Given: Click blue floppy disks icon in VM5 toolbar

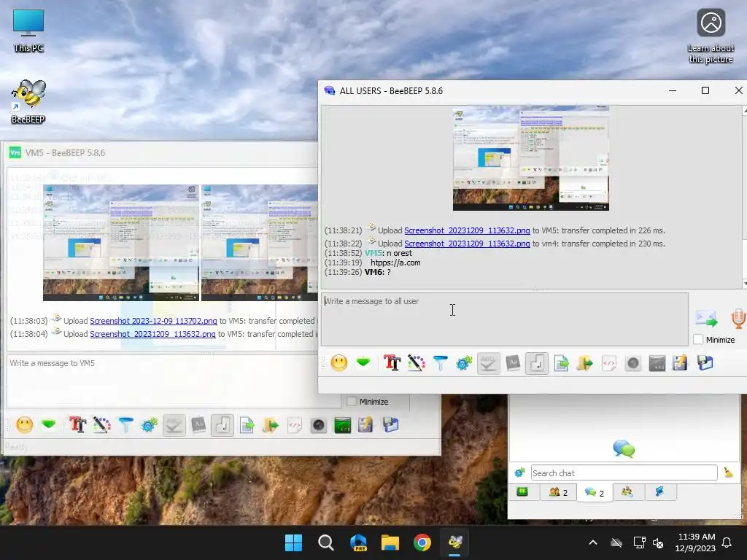Looking at the screenshot, I should [391, 425].
